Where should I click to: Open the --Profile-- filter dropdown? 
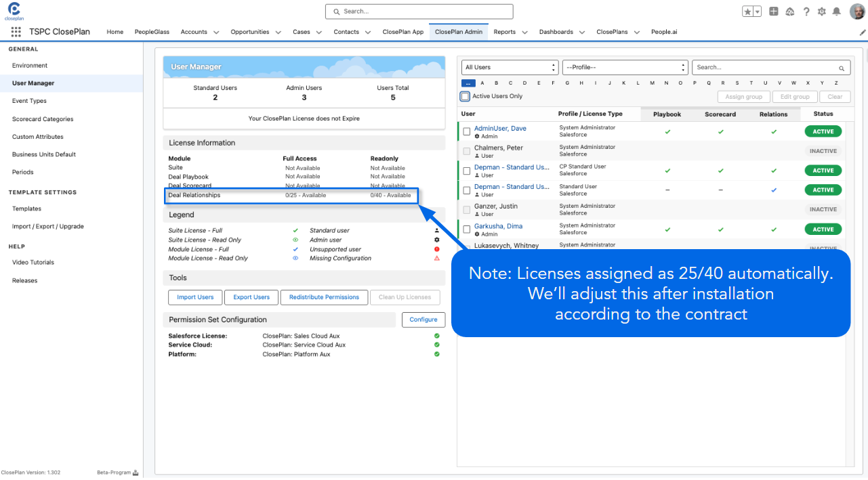coord(625,68)
